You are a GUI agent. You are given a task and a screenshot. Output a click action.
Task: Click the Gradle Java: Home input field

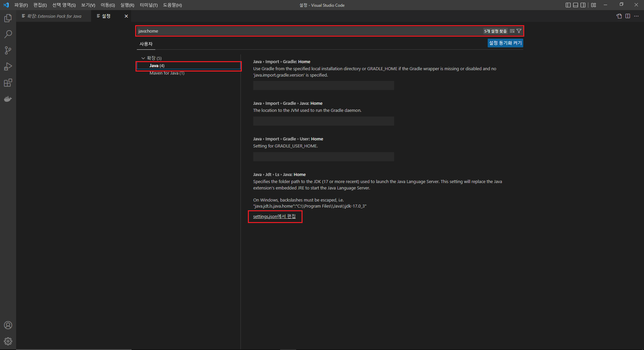[x=324, y=121]
